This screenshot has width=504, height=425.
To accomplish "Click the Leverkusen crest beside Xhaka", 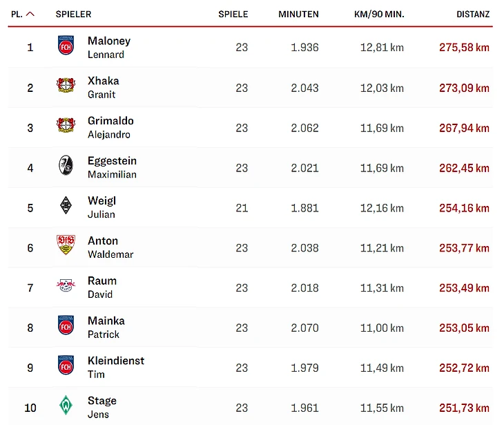I will coord(66,87).
